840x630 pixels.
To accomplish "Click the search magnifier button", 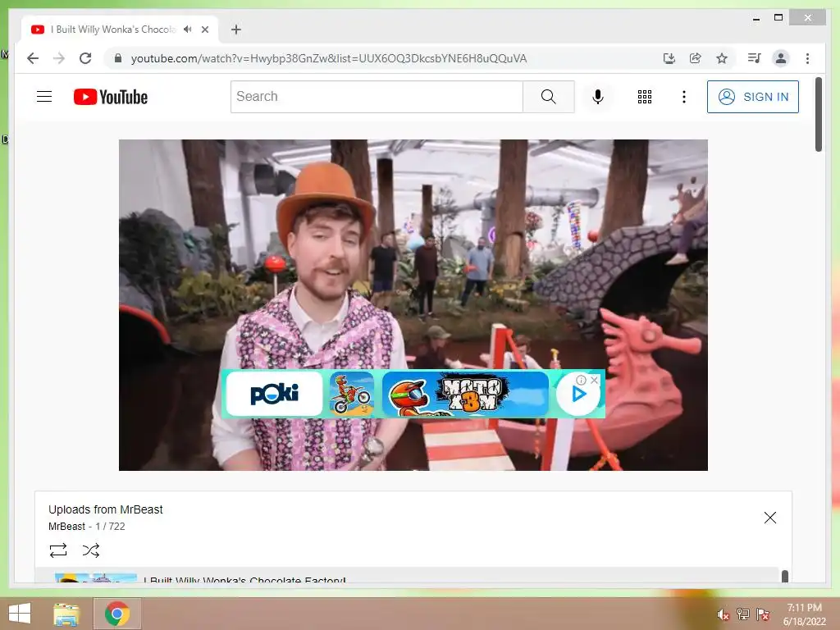I will click(548, 97).
